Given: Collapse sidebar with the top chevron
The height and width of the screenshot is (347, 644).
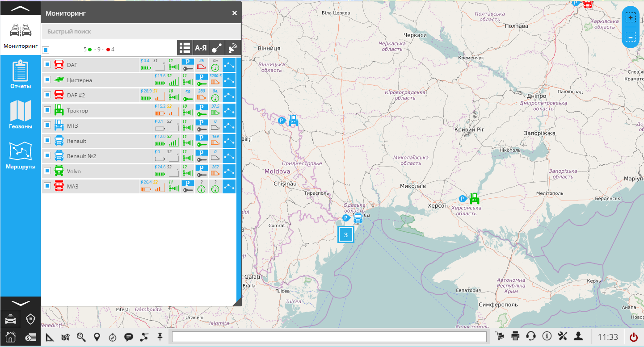Looking at the screenshot, I should click(x=20, y=8).
